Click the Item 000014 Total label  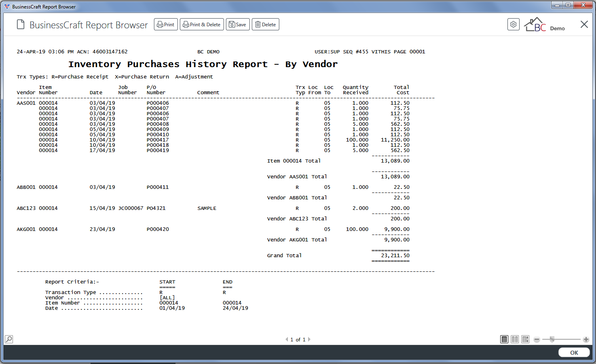coord(294,161)
